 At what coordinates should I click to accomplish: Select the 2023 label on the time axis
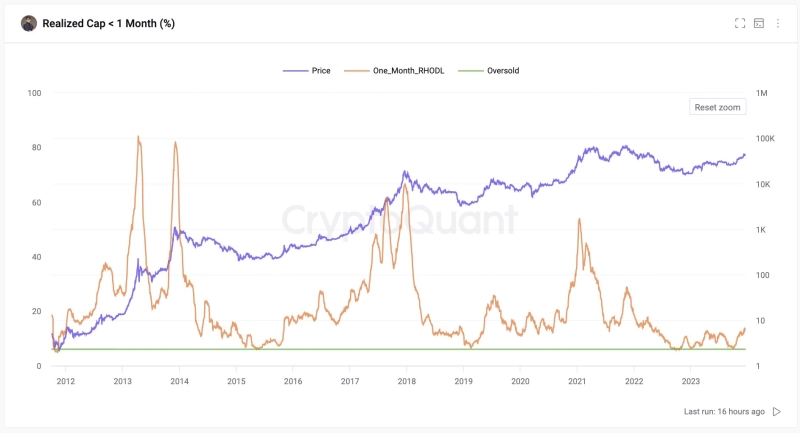click(690, 381)
